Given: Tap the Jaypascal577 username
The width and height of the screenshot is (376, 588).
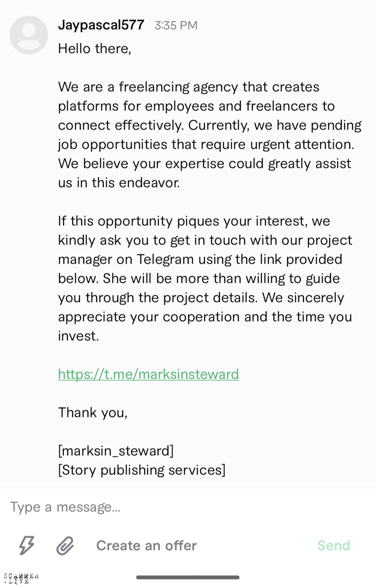Looking at the screenshot, I should [101, 25].
